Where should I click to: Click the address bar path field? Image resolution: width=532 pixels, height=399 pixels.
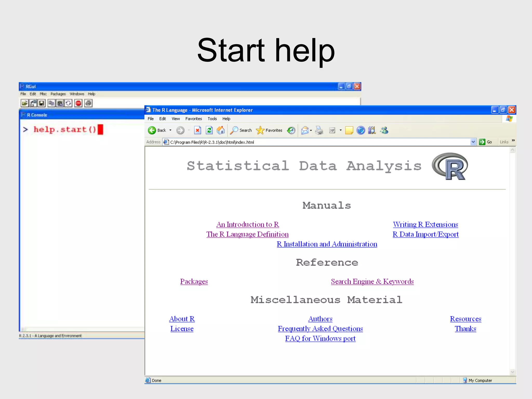[320, 142]
